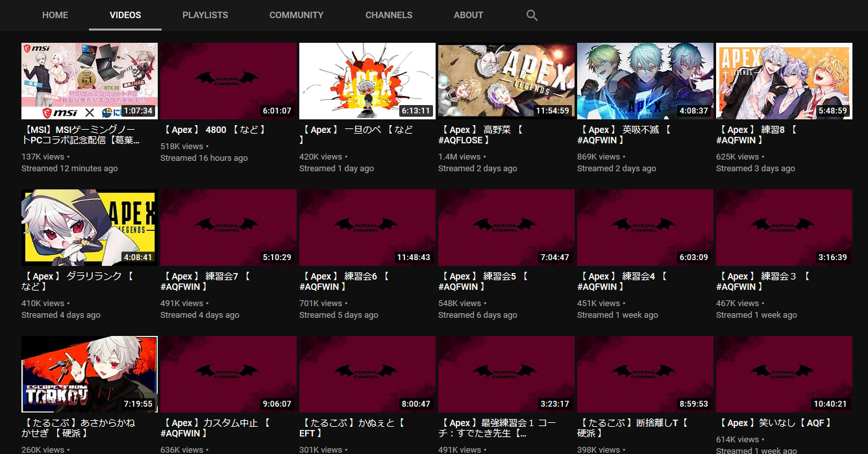The image size is (868, 454).
Task: Click the 【Apex】ダラリランク title
Action: 78,281
